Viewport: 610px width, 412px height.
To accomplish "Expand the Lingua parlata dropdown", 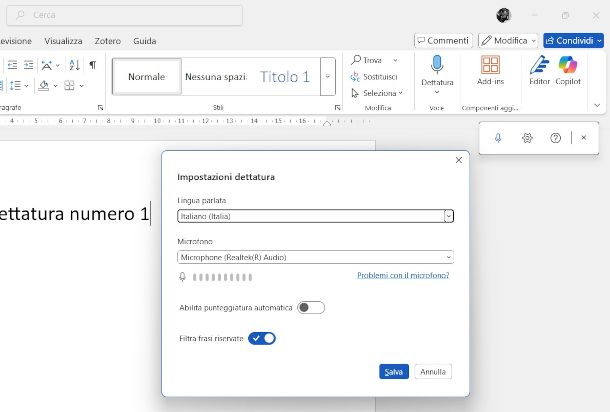I will [x=448, y=215].
